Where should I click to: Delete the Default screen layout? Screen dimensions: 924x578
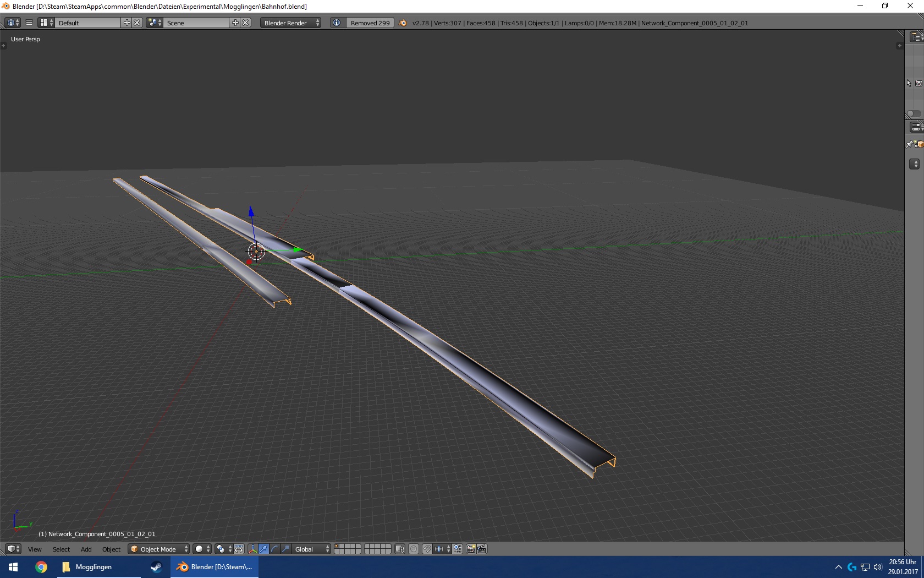[137, 23]
